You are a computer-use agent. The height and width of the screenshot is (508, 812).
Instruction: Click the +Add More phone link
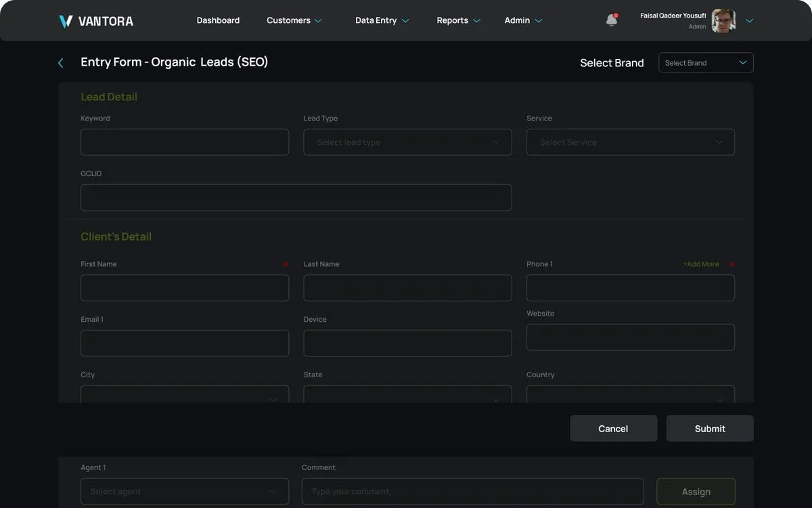point(701,264)
